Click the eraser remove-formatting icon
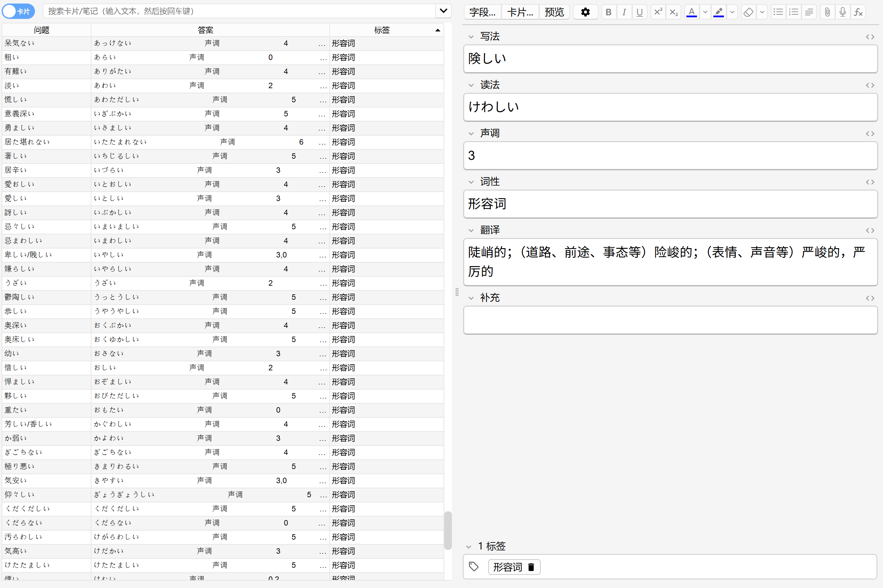Viewport: 883px width, 588px height. pos(748,12)
